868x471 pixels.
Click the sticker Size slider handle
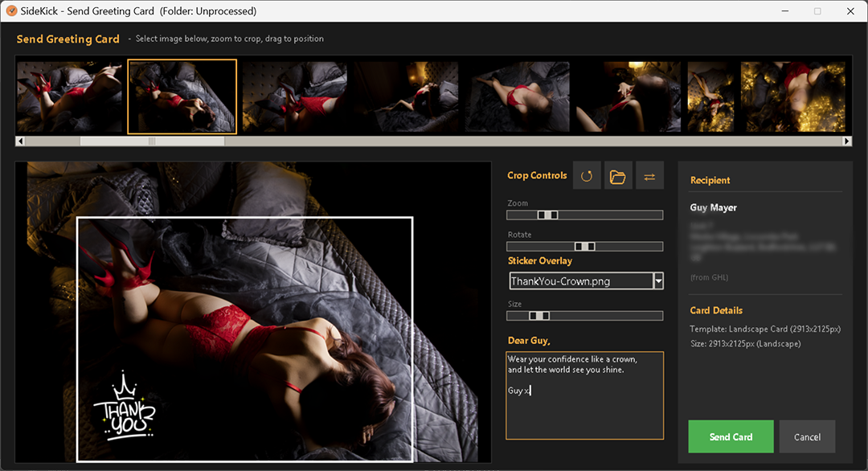click(539, 316)
